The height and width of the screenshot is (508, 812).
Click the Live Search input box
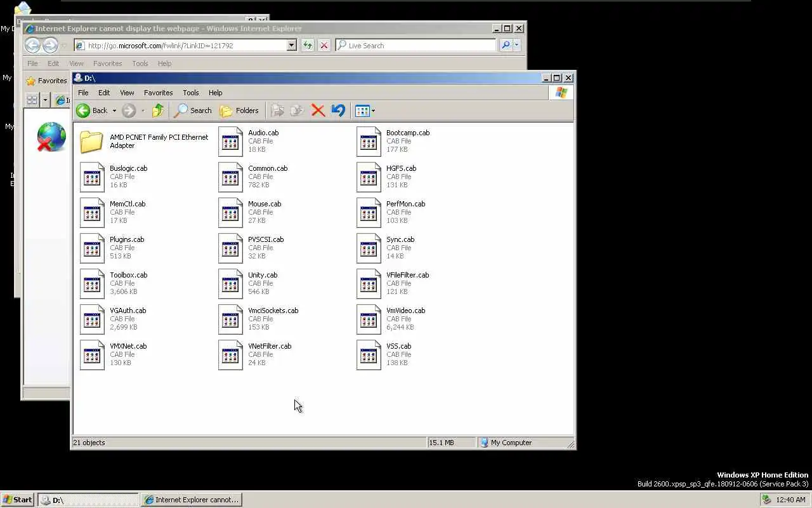[416, 45]
